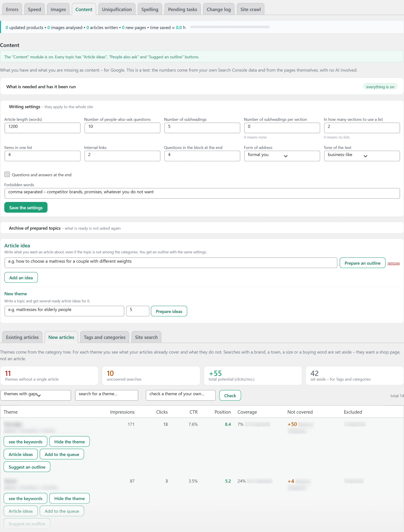Switch to the Speed tab

[34, 9]
